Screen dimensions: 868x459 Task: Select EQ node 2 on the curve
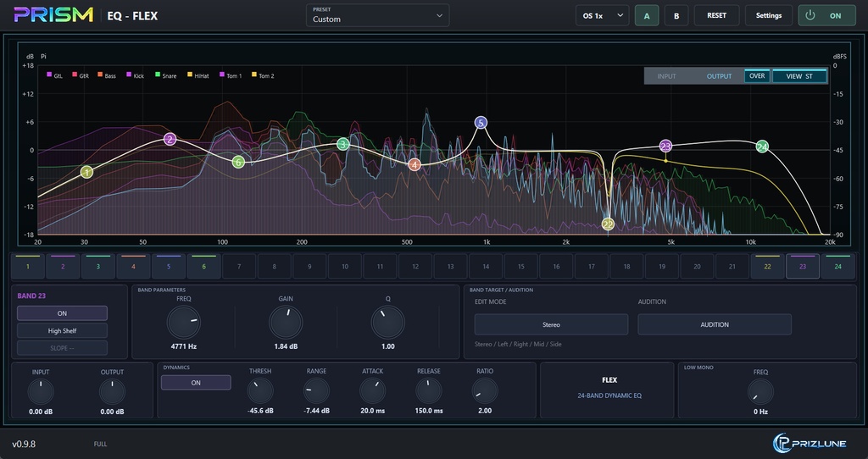click(170, 140)
